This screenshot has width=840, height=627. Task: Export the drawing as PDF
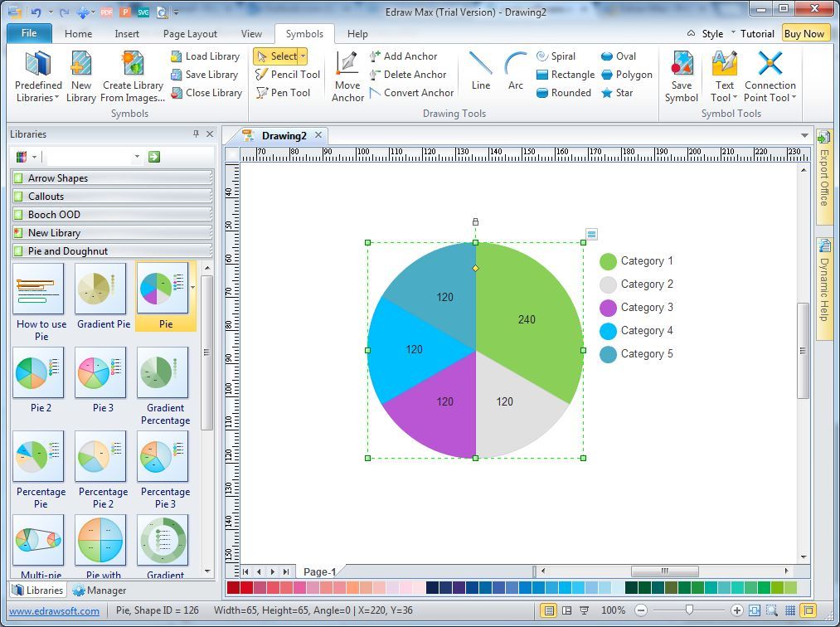[x=107, y=12]
